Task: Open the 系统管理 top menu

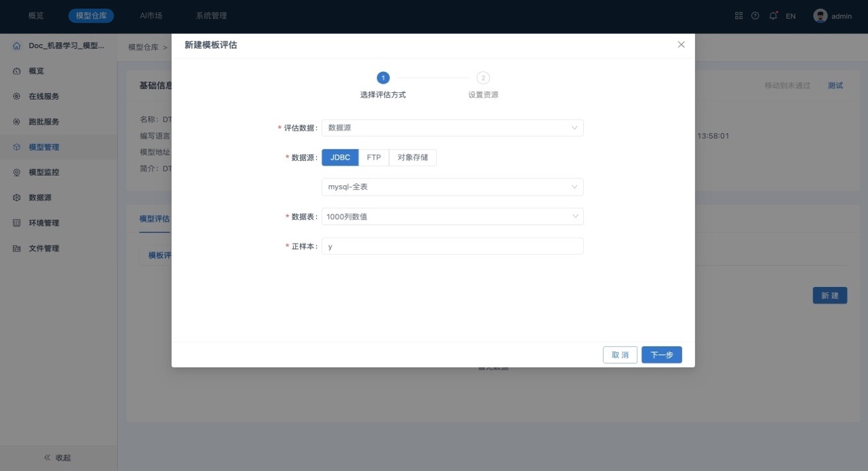Action: pyautogui.click(x=211, y=16)
